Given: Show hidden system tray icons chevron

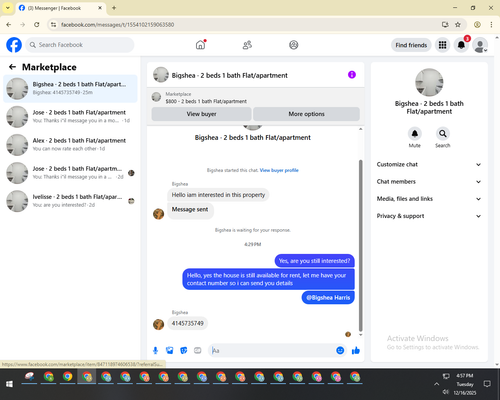Looking at the screenshot, I should point(436,384).
